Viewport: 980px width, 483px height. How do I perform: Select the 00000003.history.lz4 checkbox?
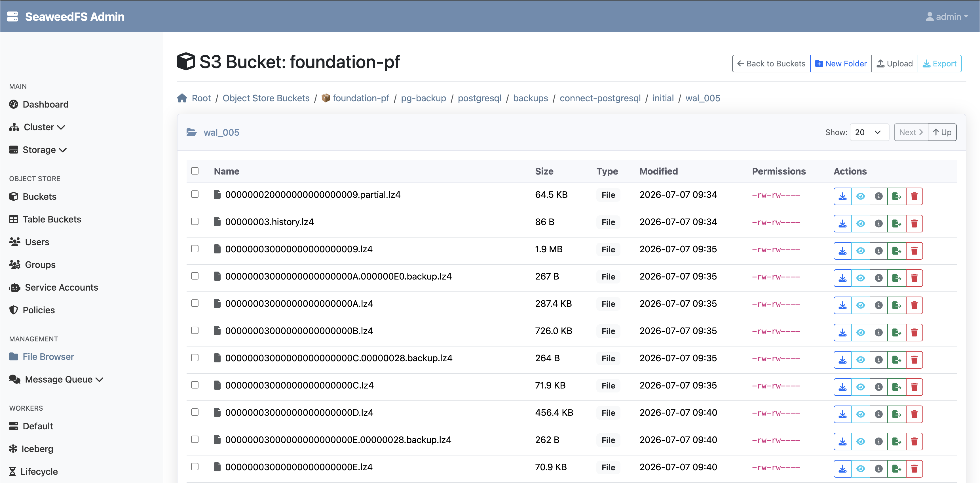[x=195, y=222]
